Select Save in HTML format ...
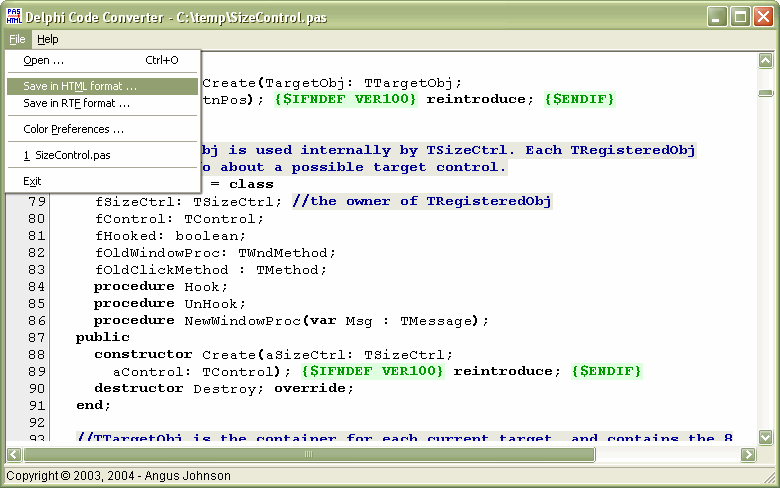This screenshot has width=780, height=488. click(x=102, y=86)
